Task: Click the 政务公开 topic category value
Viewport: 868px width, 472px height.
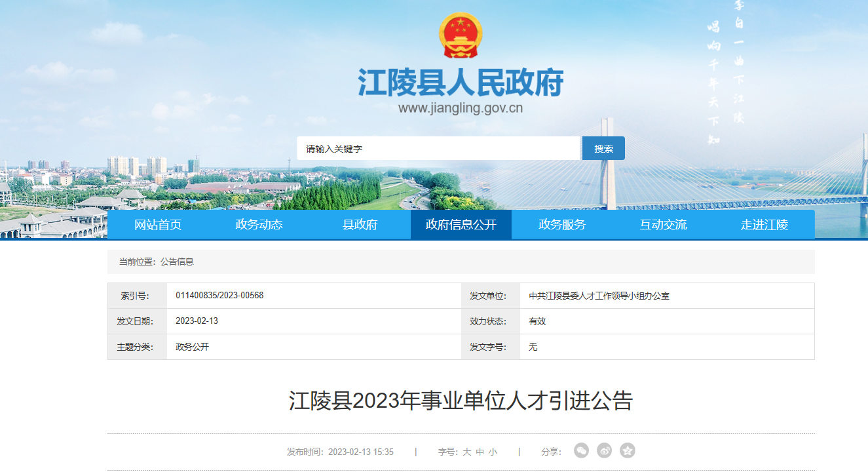Action: 193,347
